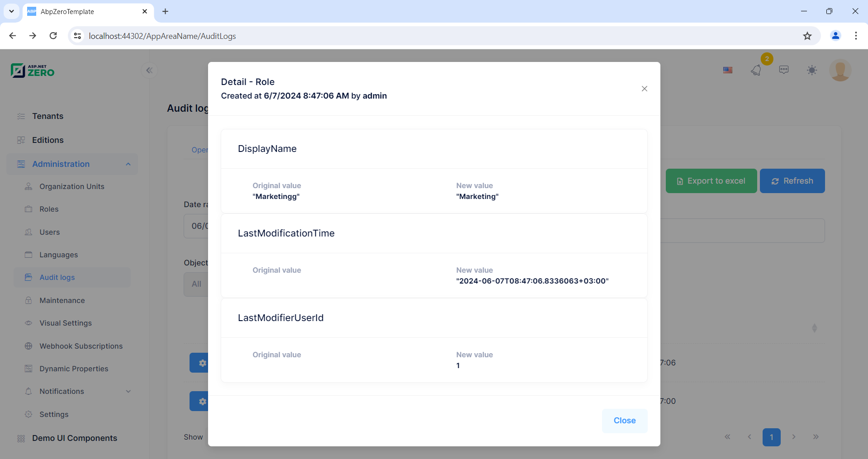Click the browser back arrow
The image size is (868, 459).
click(13, 36)
